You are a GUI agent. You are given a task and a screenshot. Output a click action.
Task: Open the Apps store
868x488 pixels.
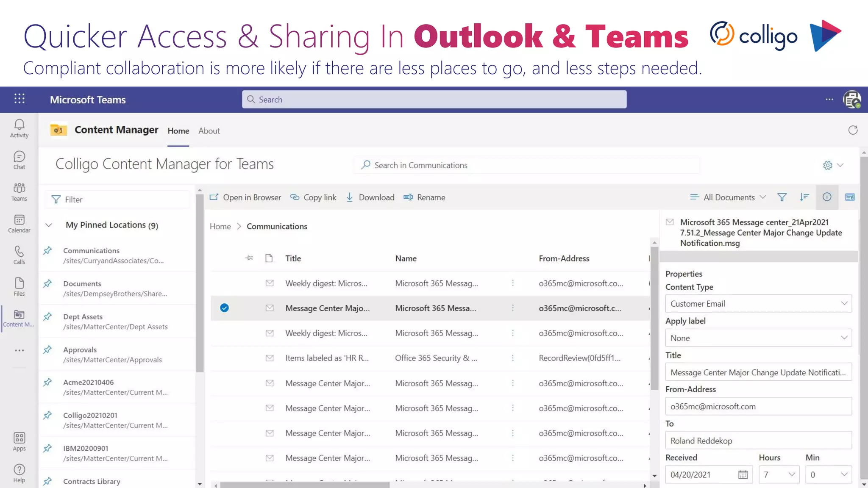pos(19,442)
